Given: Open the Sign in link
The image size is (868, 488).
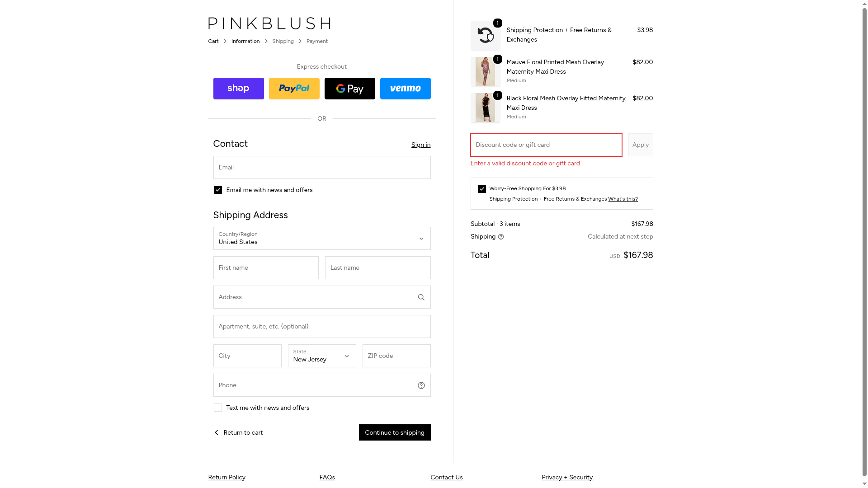Looking at the screenshot, I should click(420, 145).
